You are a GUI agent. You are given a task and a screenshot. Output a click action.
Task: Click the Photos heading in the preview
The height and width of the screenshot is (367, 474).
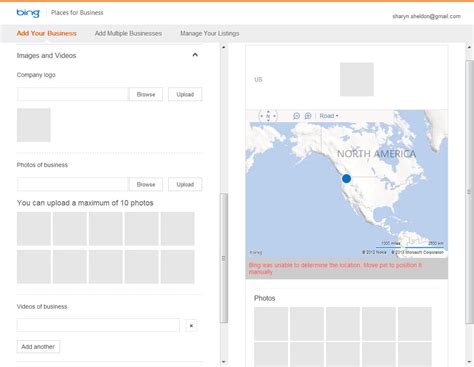coord(265,298)
